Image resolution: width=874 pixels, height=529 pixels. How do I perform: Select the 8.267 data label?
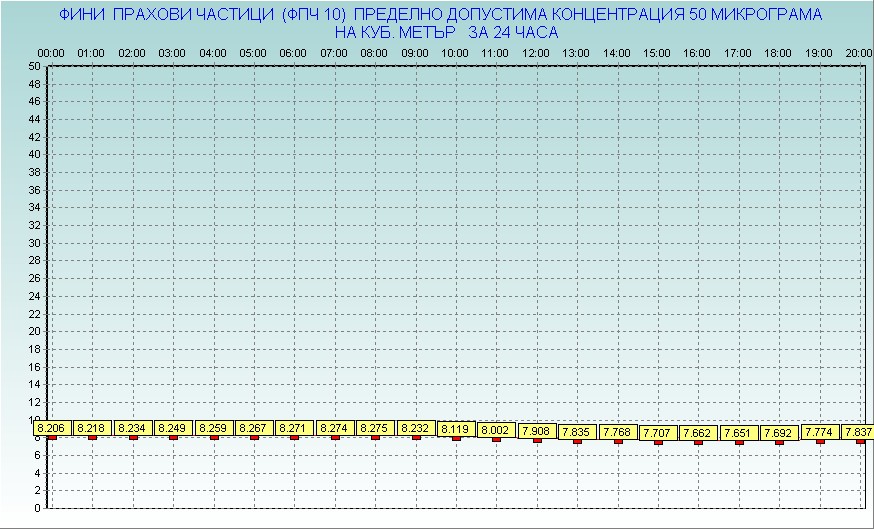pos(254,428)
